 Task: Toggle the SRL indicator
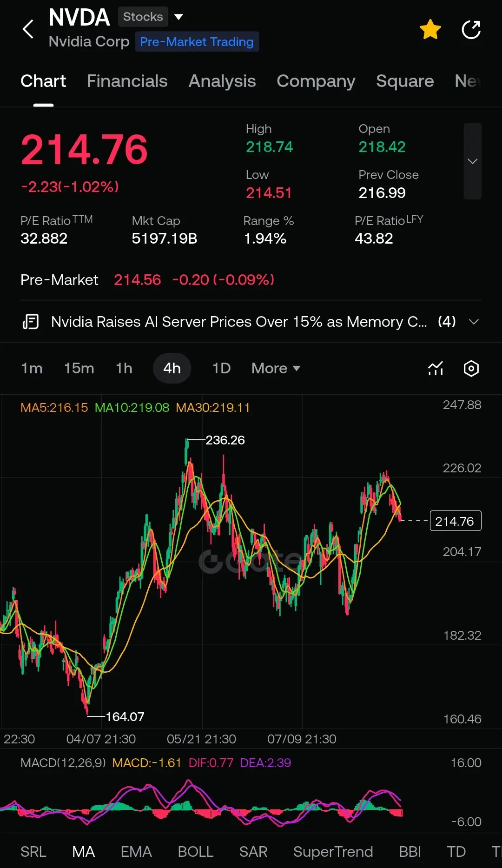pyautogui.click(x=33, y=851)
